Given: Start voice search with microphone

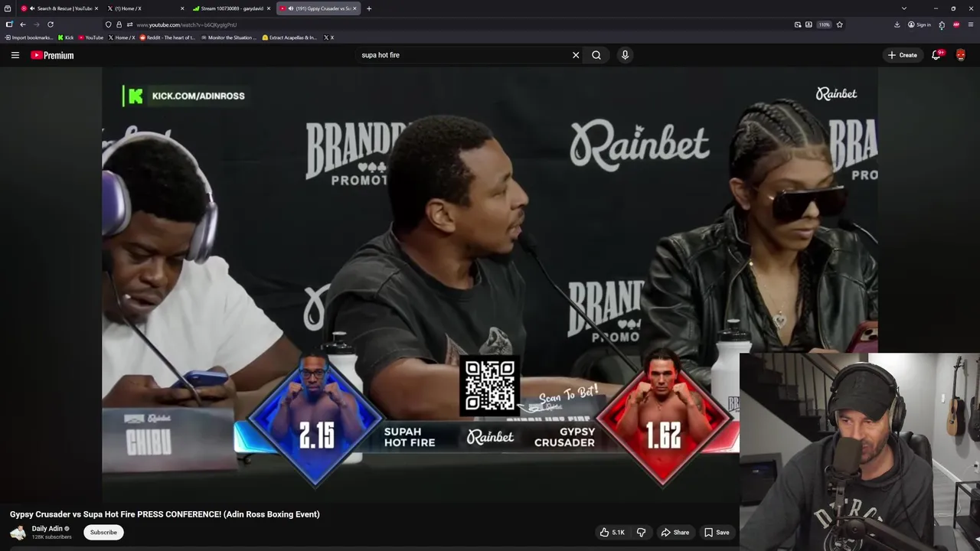Looking at the screenshot, I should pos(625,55).
